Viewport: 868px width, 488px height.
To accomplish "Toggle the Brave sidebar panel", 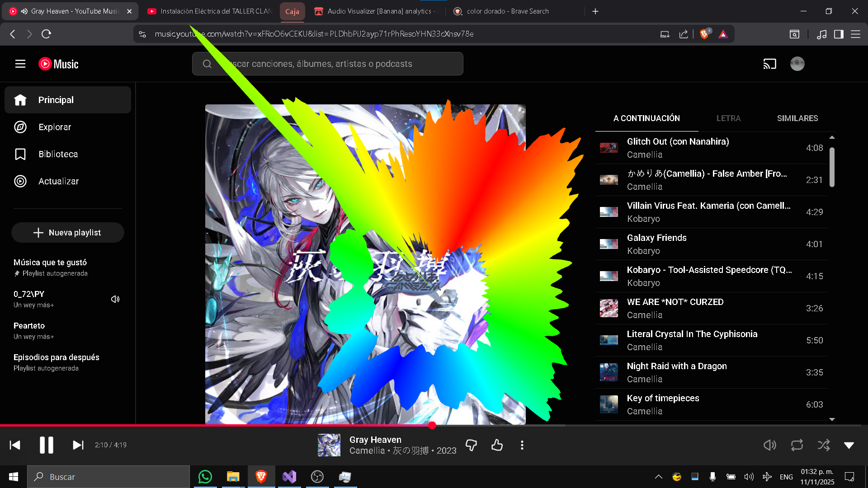I will (x=839, y=34).
